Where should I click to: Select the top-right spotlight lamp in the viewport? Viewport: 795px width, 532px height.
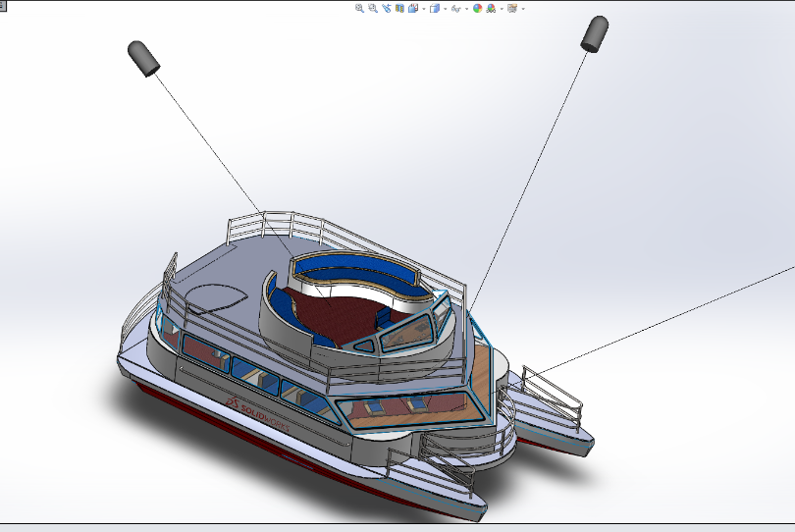coord(594,34)
